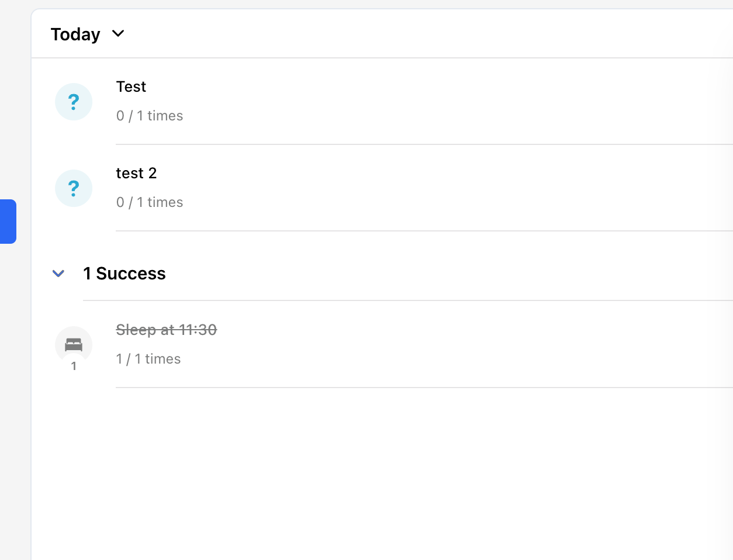733x560 pixels.
Task: Click the blue sidebar tab on left edge
Action: (x=8, y=222)
